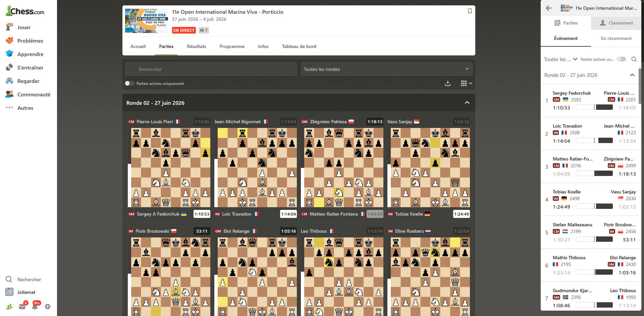This screenshot has width=644, height=316.
Task: Open the Programme tab
Action: pos(232,46)
